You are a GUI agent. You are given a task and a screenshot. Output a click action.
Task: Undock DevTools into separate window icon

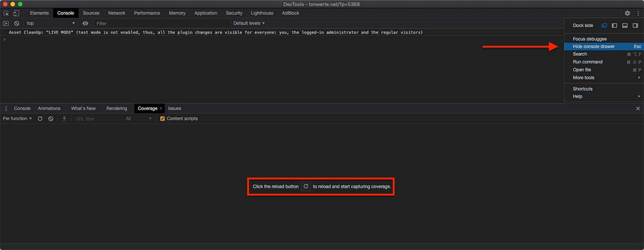pyautogui.click(x=604, y=25)
